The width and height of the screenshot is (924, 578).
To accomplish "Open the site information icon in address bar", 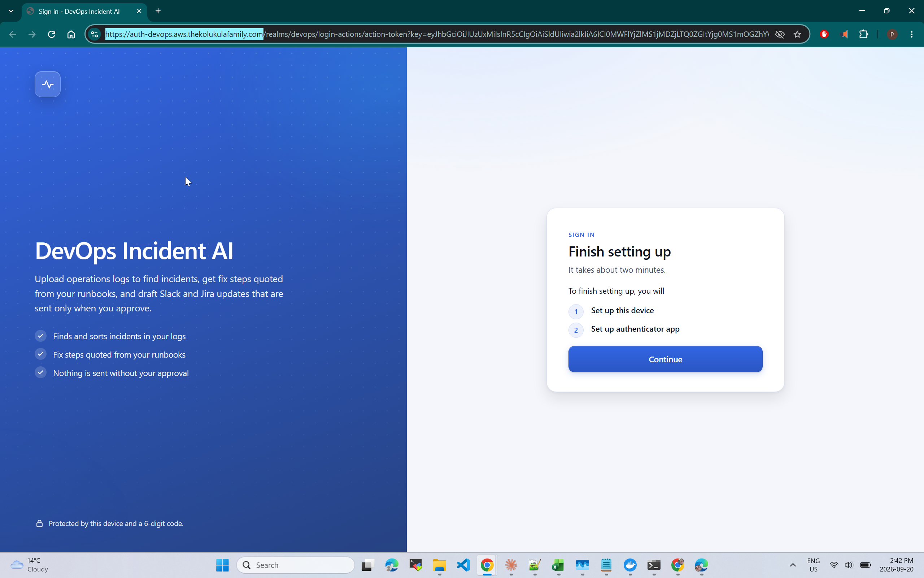I will click(94, 34).
